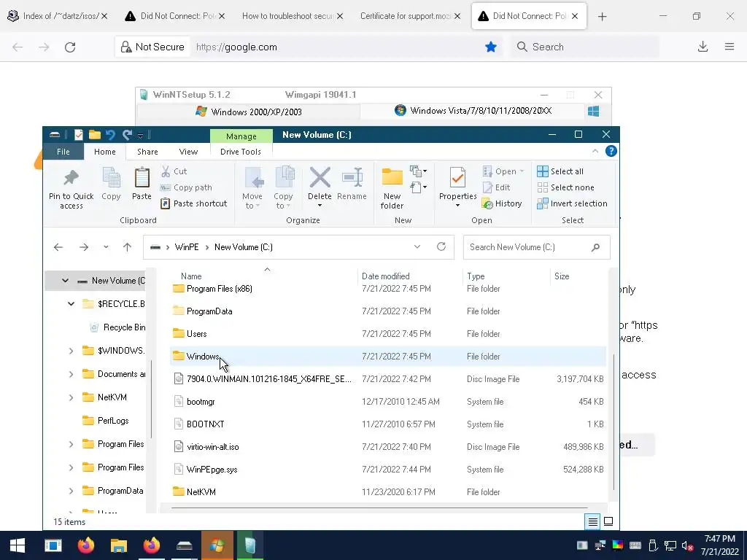Rename the selected item
This screenshot has width=747, height=560.
click(352, 183)
